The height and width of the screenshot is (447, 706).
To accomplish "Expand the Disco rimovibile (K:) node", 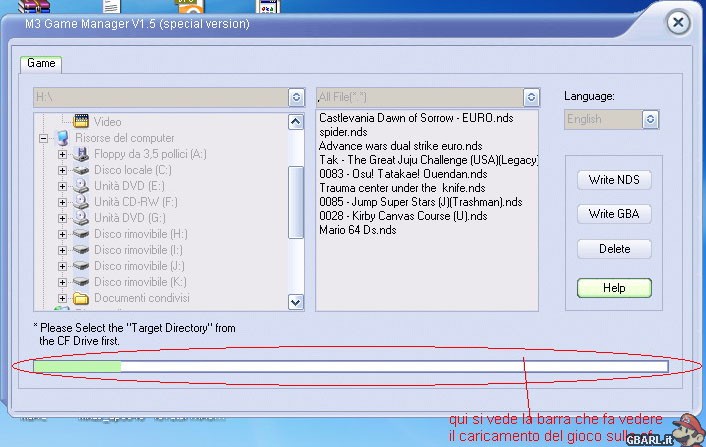I will (62, 282).
